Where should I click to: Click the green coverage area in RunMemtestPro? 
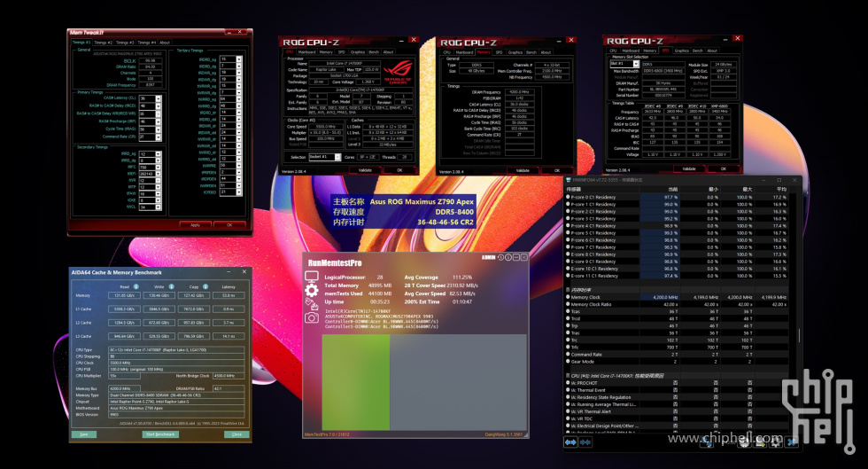[x=355, y=382]
